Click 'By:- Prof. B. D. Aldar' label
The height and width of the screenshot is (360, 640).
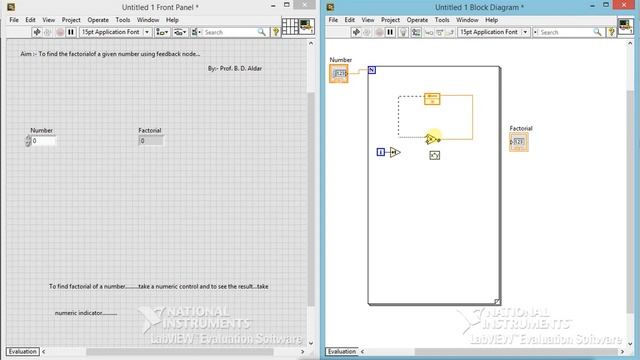(x=235, y=69)
